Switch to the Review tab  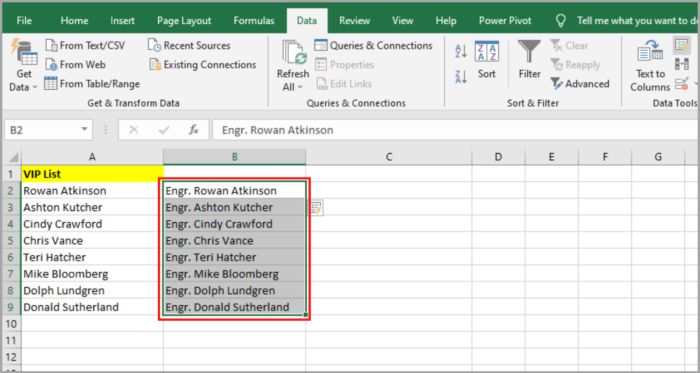click(x=354, y=21)
